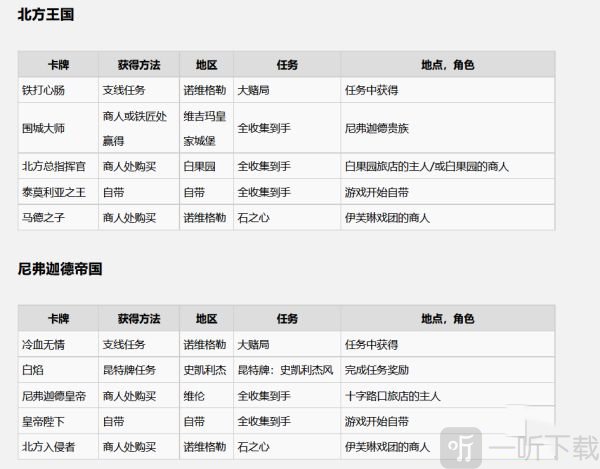This screenshot has width=600, height=469.
Task: Click '游戏开始自带' in the 泰莫利亚之王 row
Action: 377,192
